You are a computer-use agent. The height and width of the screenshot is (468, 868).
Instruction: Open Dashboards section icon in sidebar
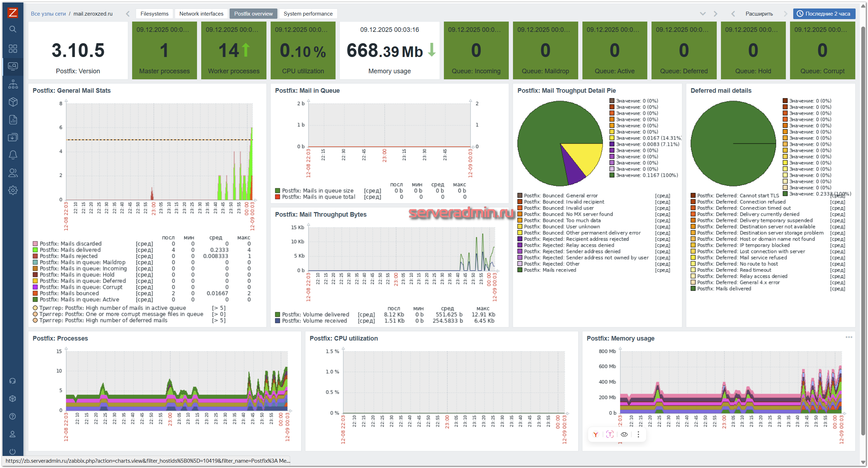tap(13, 48)
